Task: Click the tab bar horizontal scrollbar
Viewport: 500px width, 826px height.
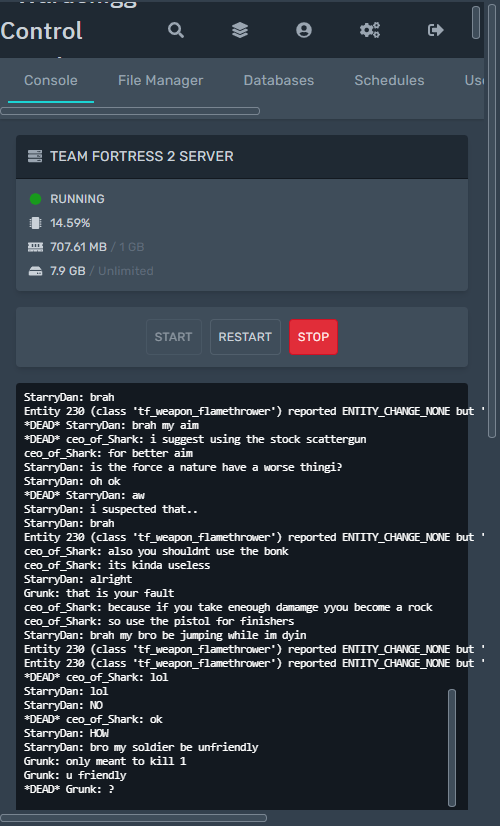Action: coord(130,111)
